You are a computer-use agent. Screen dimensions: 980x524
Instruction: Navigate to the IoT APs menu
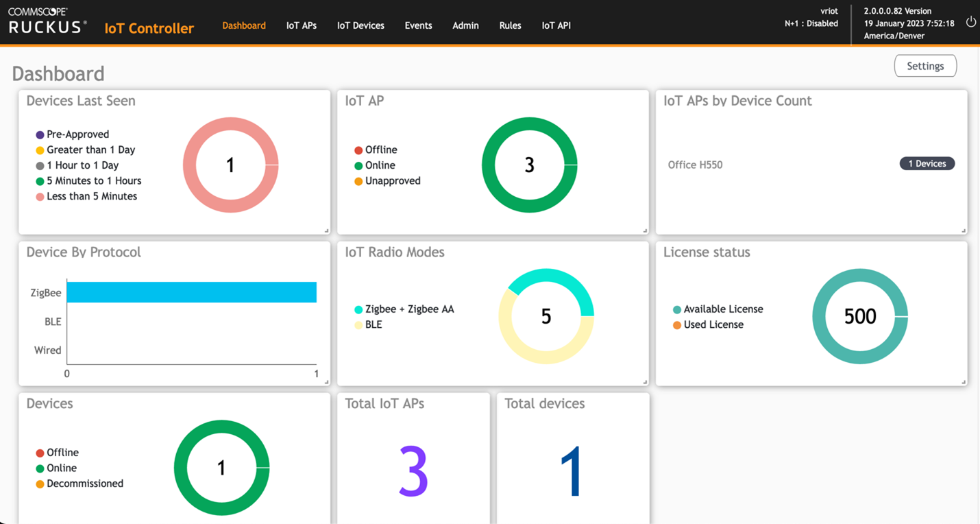click(x=301, y=25)
